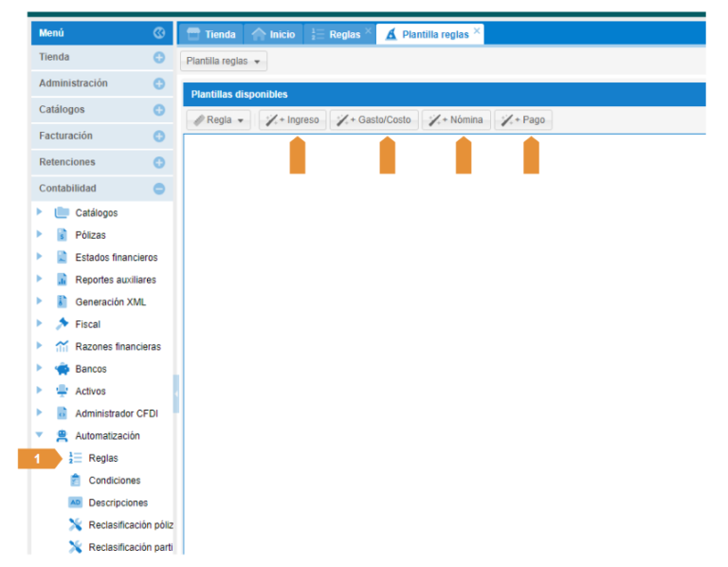
Task: Close the Plantilla reglas tab
Action: [477, 30]
